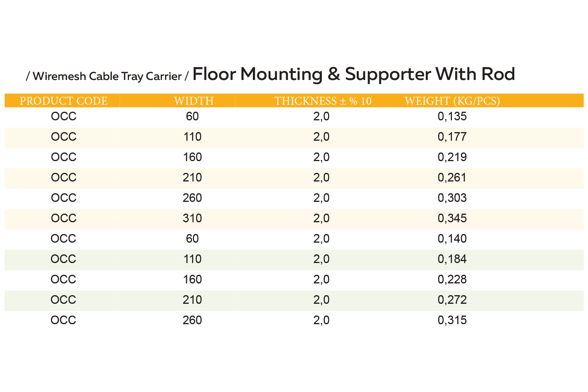The width and height of the screenshot is (588, 392).
Task: Click the OCC code in the 310 width row
Action: [x=64, y=218]
